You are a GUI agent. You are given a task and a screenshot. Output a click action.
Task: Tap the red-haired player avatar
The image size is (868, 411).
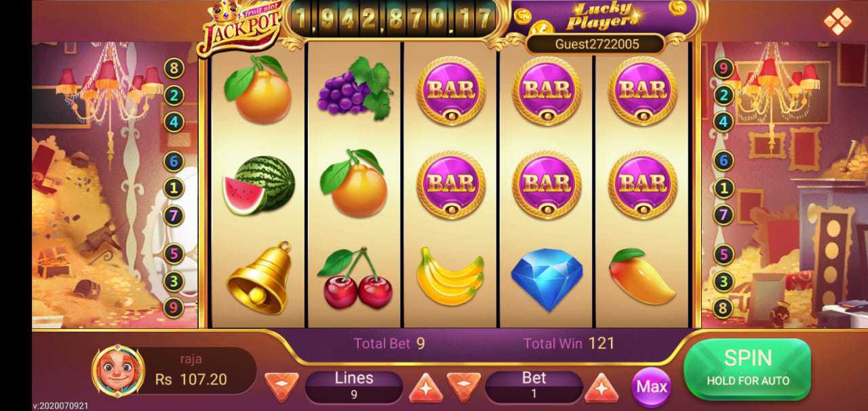pyautogui.click(x=118, y=370)
